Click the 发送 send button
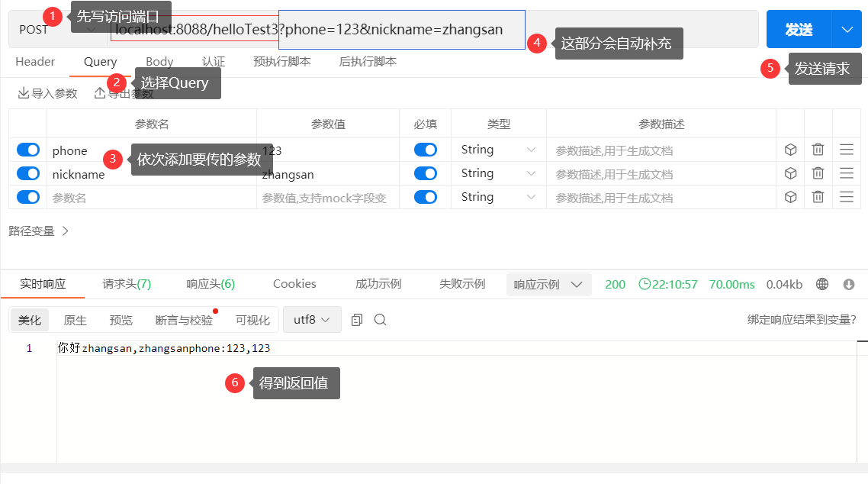 (799, 29)
